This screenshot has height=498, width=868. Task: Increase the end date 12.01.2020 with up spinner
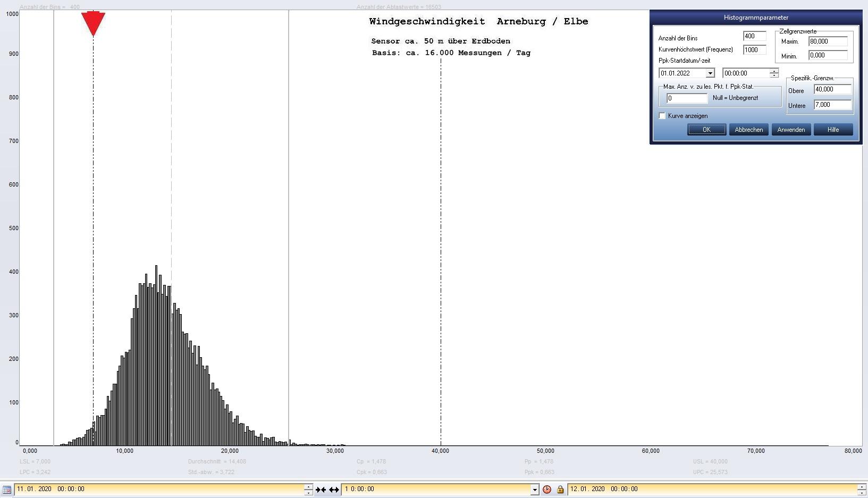861,486
